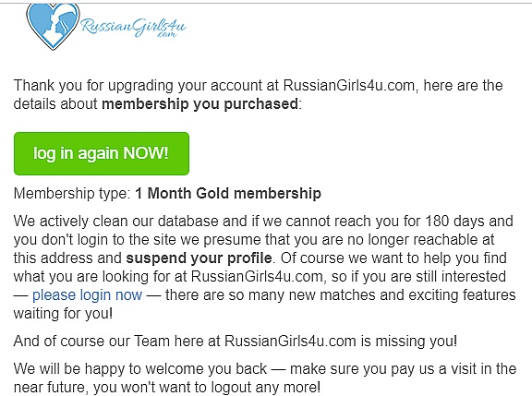Click RussianGirls4u.com in the thank-you sentence
This screenshot has height=396, width=532.
pos(349,86)
